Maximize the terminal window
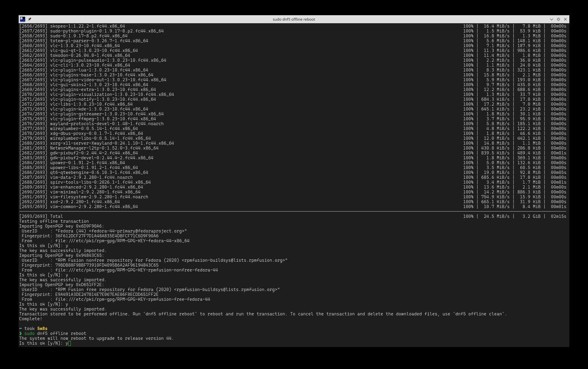588x369 pixels. [558, 19]
